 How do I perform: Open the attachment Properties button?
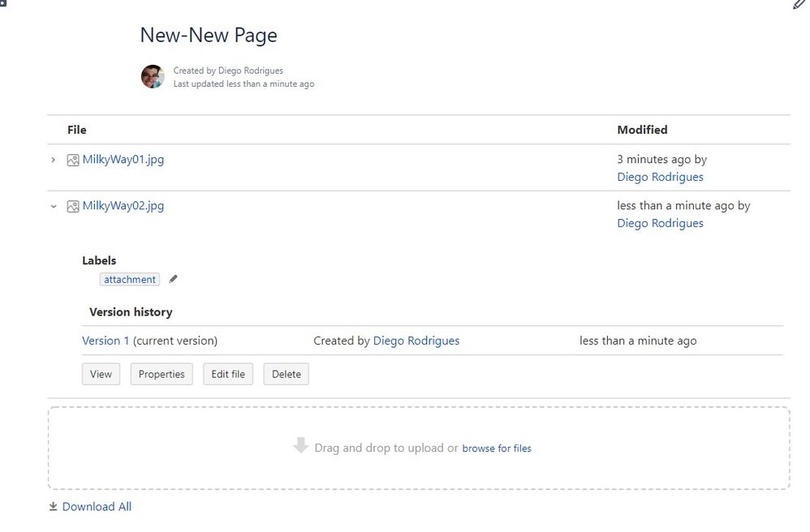coord(162,374)
